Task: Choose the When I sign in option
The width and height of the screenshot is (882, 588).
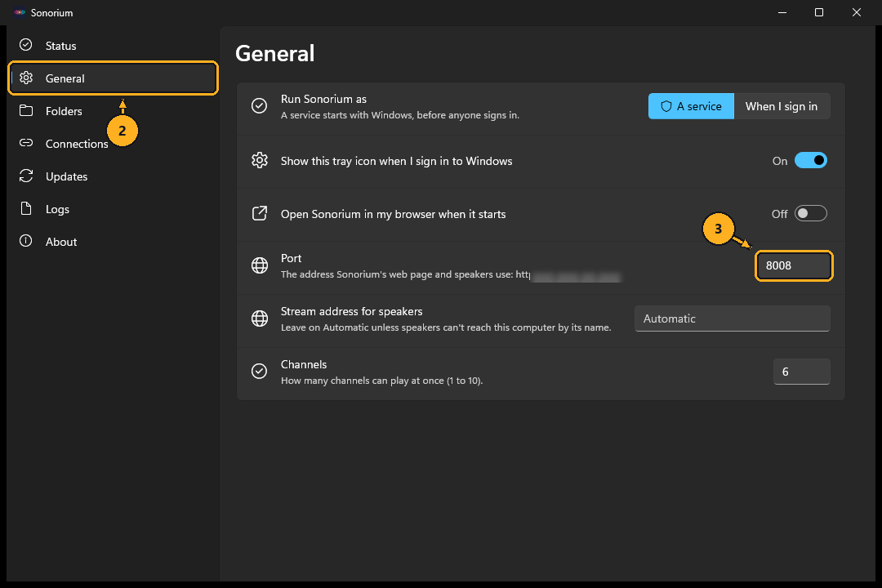Action: (x=782, y=106)
